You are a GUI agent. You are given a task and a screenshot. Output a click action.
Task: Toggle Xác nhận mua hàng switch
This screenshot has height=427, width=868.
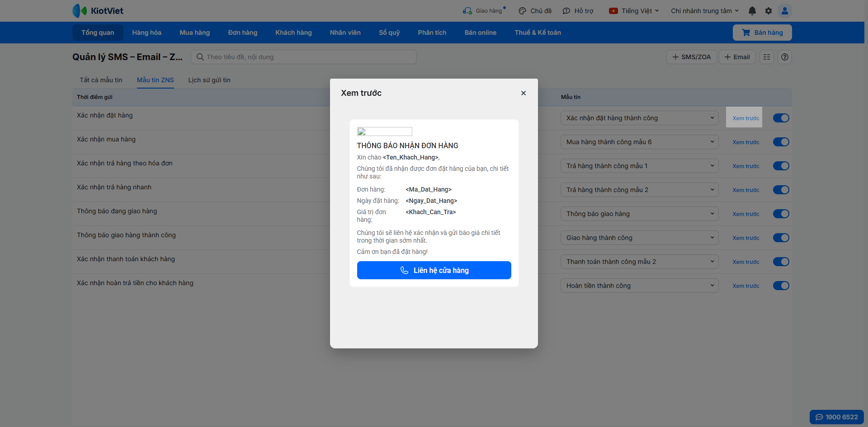click(781, 142)
